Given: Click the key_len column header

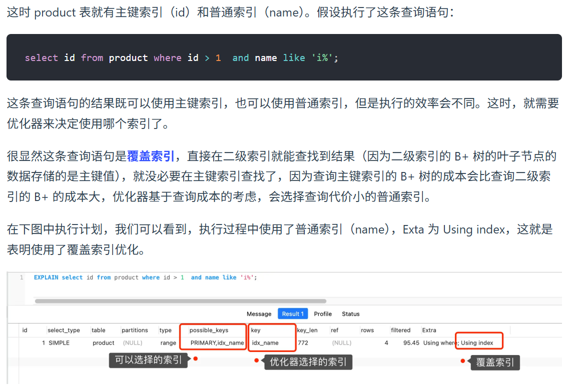Looking at the screenshot, I should pos(307,330).
